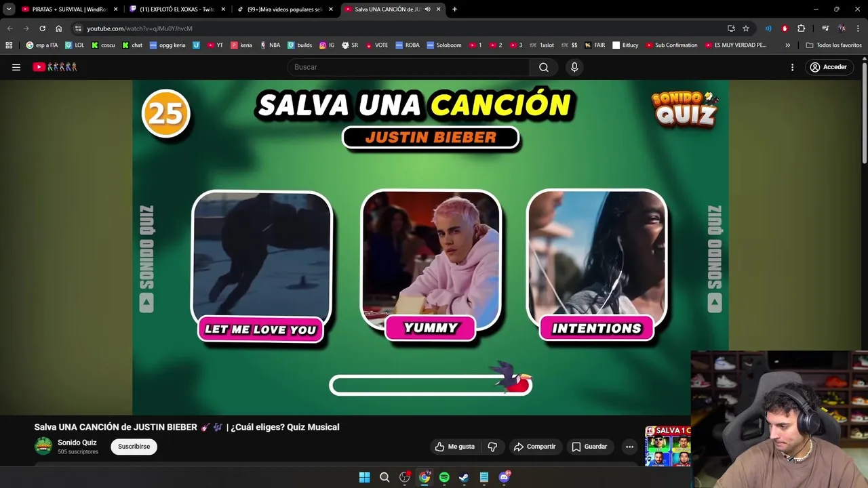Bookmark this page with the star icon
Image resolution: width=868 pixels, height=488 pixels.
(x=746, y=28)
